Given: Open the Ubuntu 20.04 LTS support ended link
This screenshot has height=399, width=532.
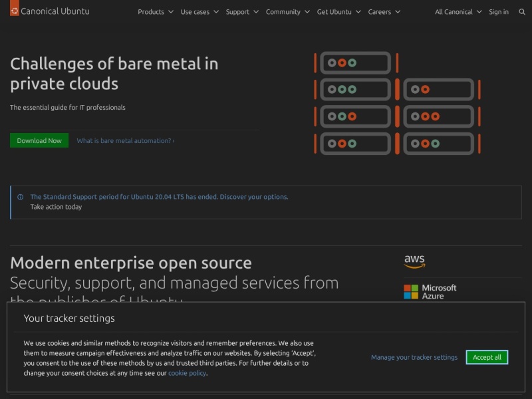Looking at the screenshot, I should coord(159,197).
